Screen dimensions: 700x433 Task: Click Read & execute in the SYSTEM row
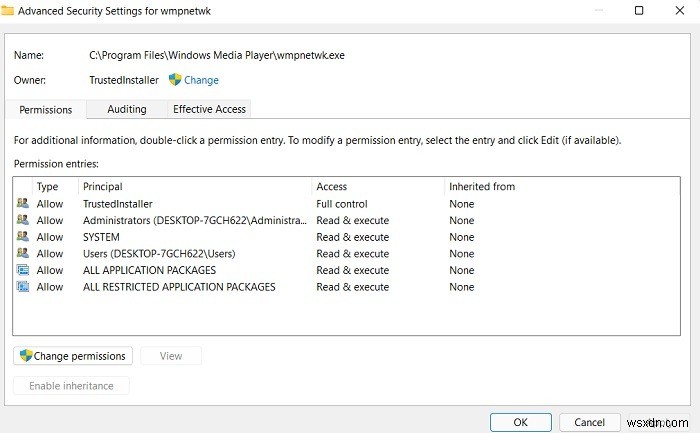pyautogui.click(x=353, y=237)
